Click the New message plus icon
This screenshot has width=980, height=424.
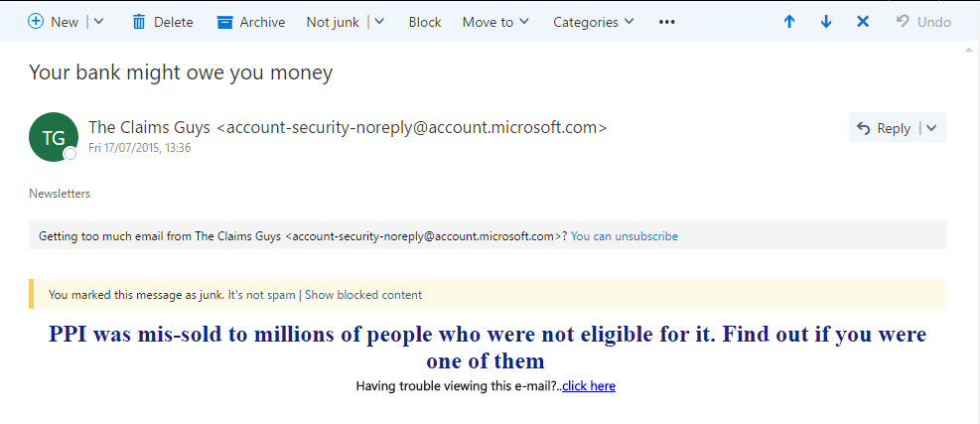pos(37,22)
